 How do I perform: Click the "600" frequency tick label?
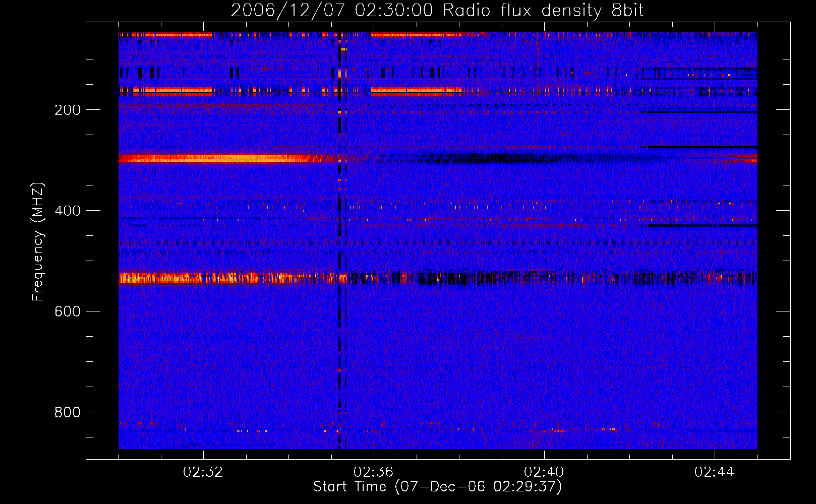click(x=68, y=311)
